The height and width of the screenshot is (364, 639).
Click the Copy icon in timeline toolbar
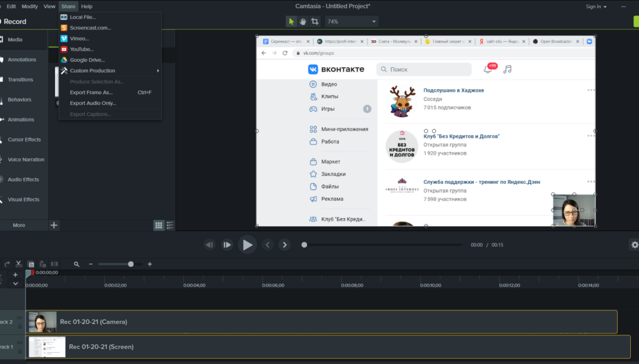[x=31, y=264]
